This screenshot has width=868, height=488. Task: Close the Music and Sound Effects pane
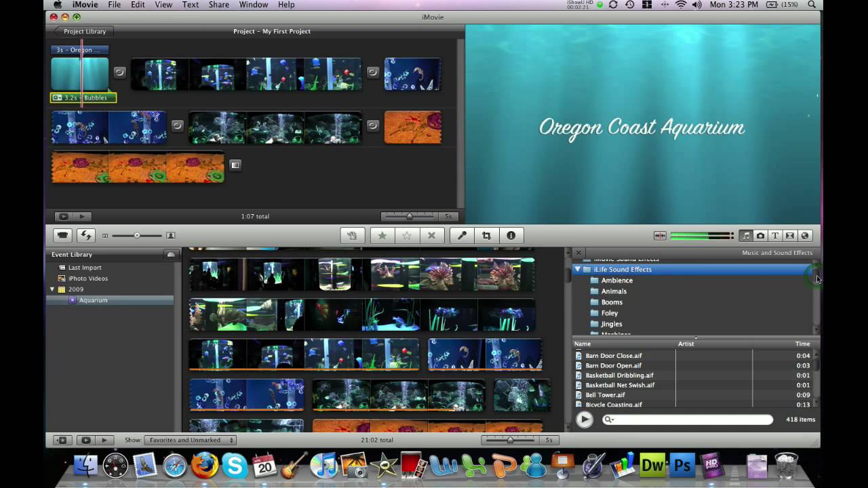click(x=578, y=253)
